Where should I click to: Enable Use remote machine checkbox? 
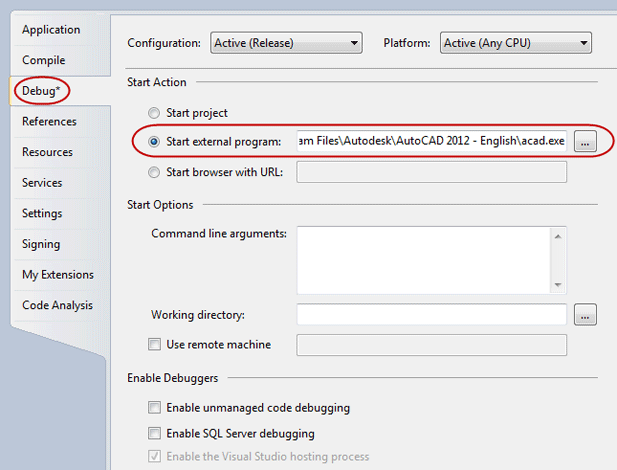(x=154, y=344)
